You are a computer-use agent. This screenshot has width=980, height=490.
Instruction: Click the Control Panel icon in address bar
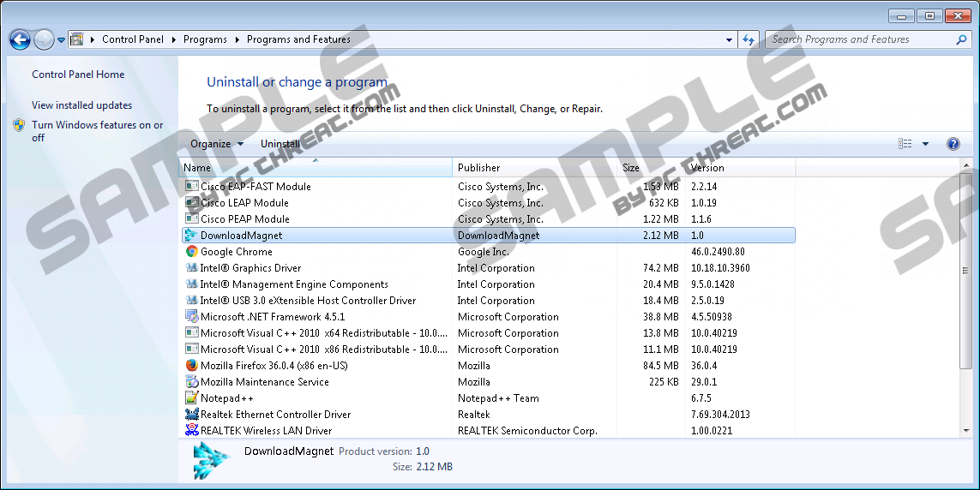(x=77, y=39)
